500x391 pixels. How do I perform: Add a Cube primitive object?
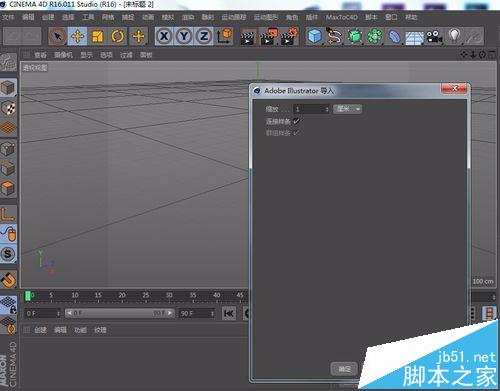[x=314, y=36]
